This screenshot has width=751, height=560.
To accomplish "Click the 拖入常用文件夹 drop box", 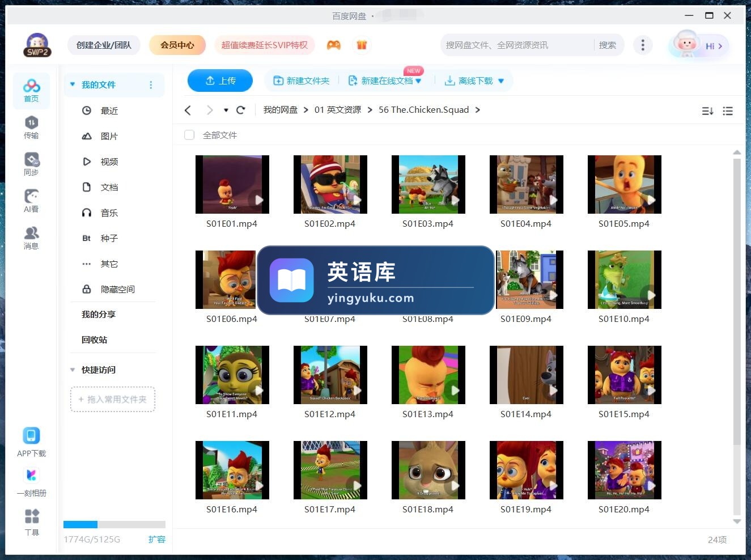I will click(113, 399).
